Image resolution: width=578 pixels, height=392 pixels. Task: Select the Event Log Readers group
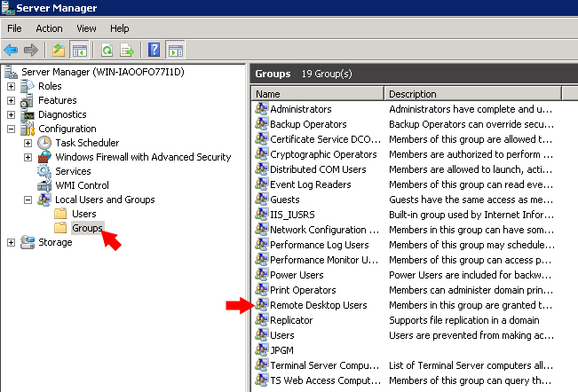coord(311,184)
